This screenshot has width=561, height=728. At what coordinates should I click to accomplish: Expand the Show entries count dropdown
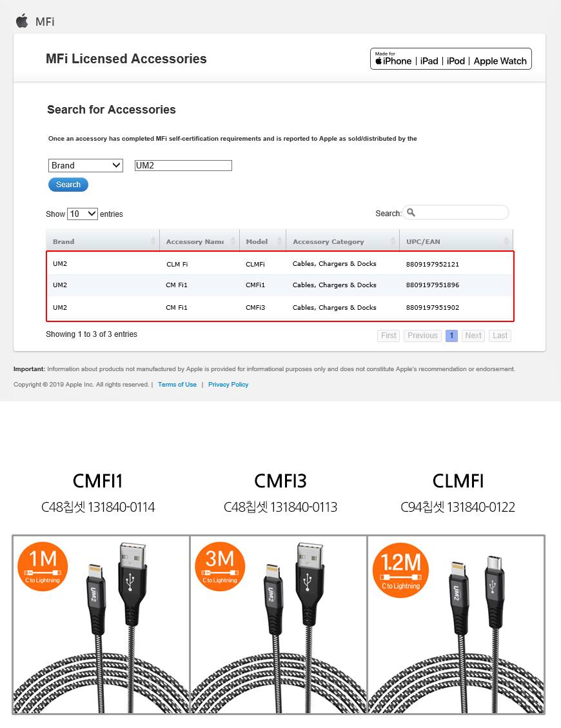[x=83, y=214]
